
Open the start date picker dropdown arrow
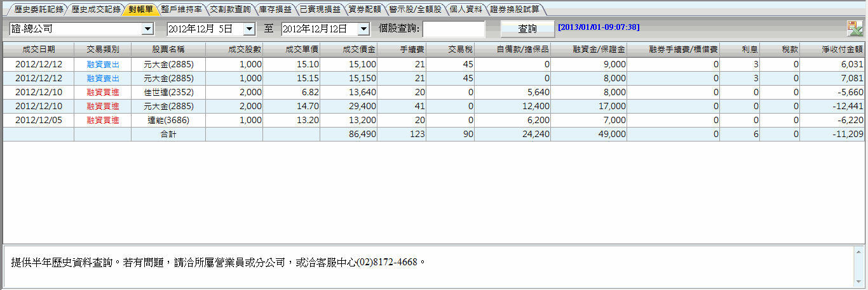[x=249, y=29]
